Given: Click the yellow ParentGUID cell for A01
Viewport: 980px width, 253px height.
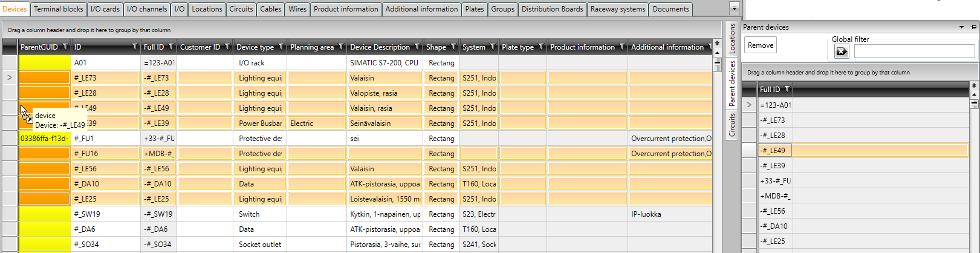Looking at the screenshot, I should click(45, 62).
